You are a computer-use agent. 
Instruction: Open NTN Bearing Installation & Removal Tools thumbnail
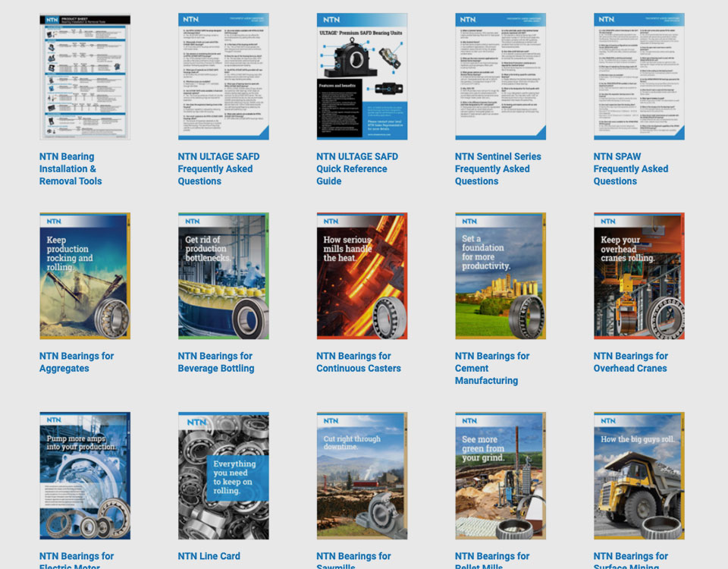[x=85, y=77]
